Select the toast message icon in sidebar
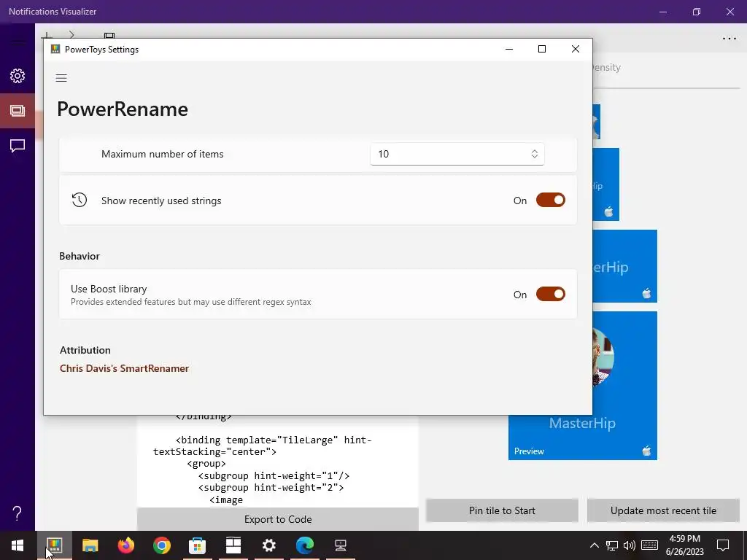This screenshot has height=560, width=747. click(x=18, y=146)
